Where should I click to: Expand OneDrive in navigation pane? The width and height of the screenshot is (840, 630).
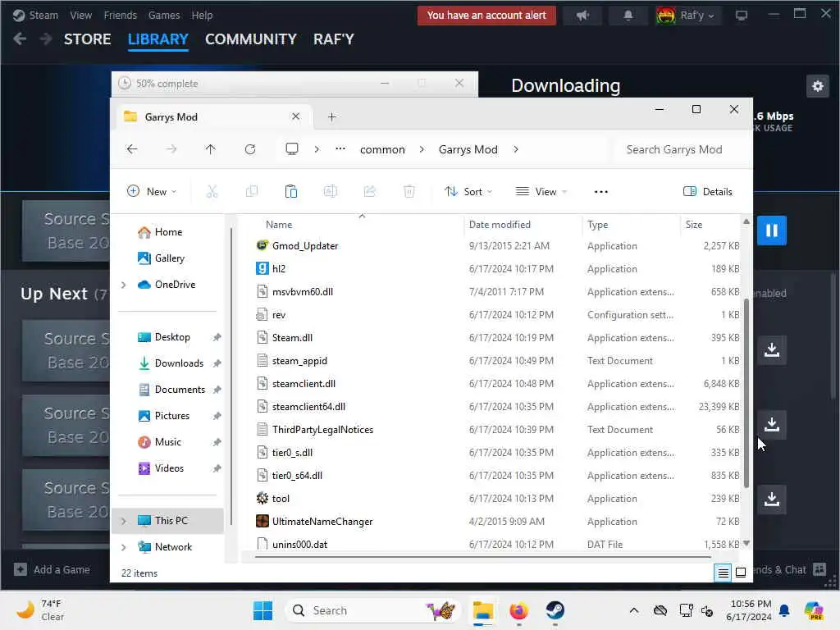pos(124,285)
